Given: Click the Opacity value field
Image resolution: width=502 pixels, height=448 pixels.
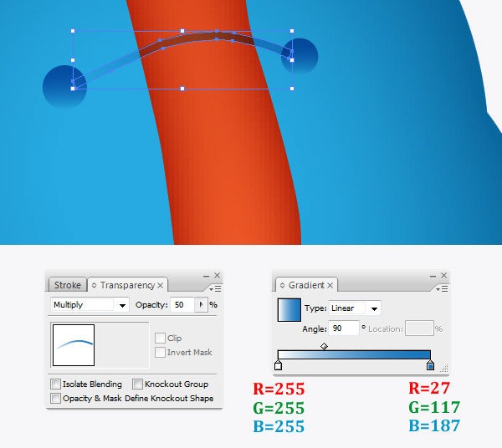Looking at the screenshot, I should coord(182,305).
